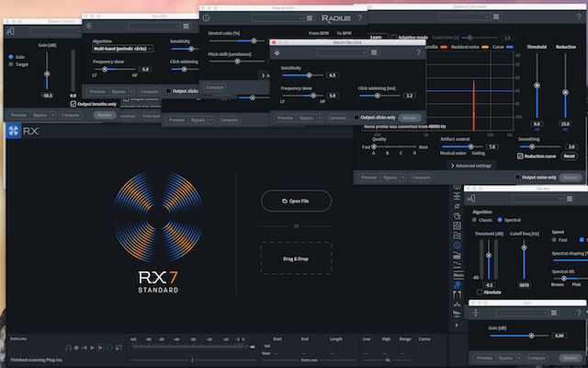
Task: Click the Drag & Drop file area
Action: 296,259
